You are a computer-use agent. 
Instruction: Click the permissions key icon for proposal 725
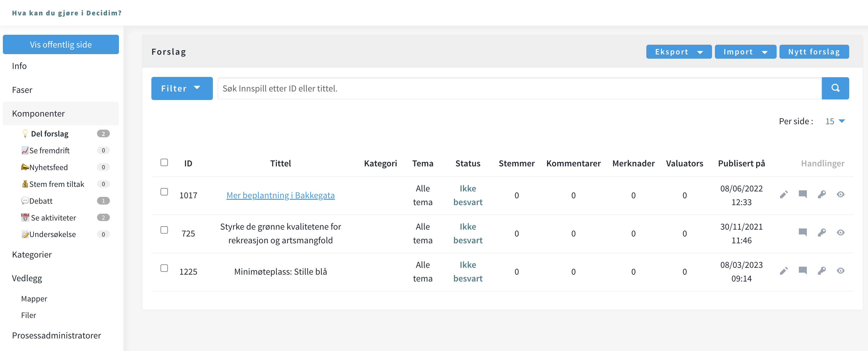pos(822,233)
